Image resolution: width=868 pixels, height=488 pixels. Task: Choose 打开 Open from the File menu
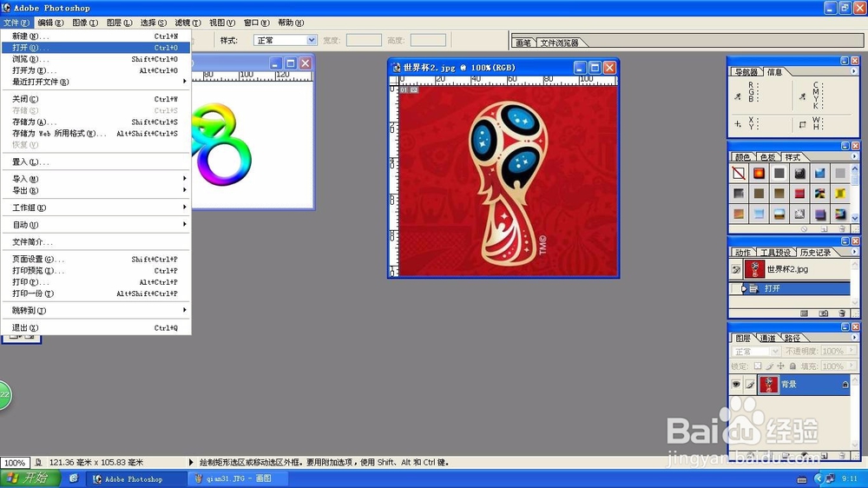point(95,48)
